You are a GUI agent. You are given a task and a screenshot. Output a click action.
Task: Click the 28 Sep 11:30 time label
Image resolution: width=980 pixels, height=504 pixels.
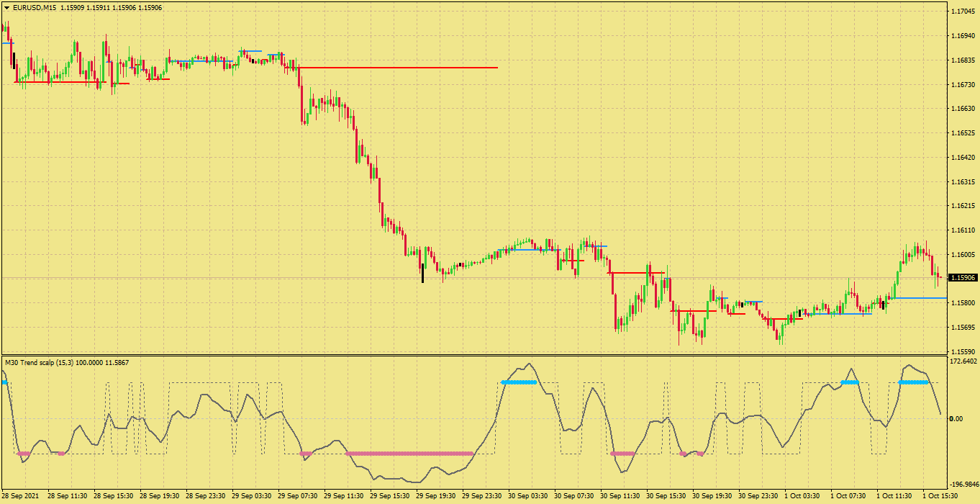click(68, 496)
